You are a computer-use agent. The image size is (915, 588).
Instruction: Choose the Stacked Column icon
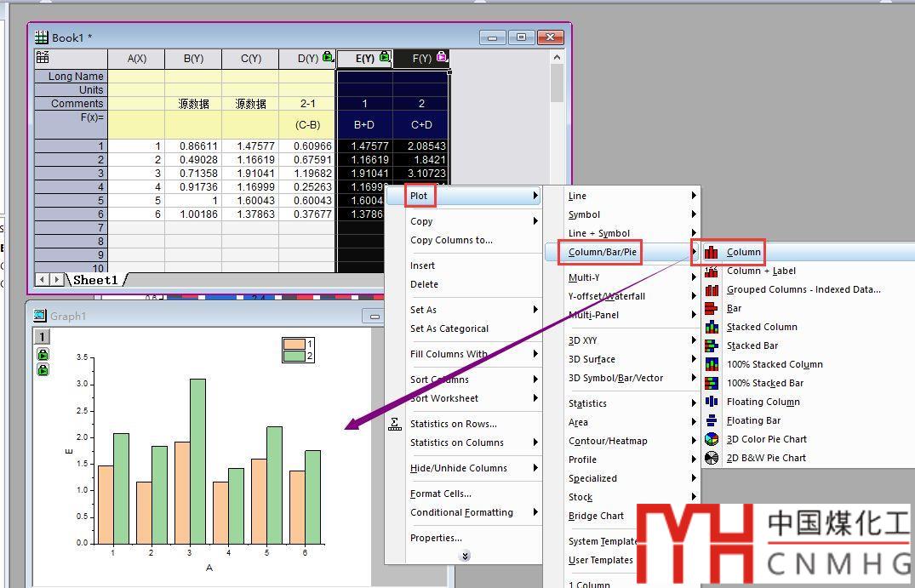tap(711, 327)
